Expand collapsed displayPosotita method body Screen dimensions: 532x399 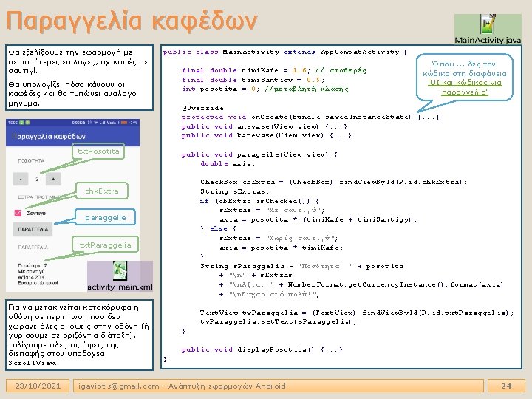(332, 349)
